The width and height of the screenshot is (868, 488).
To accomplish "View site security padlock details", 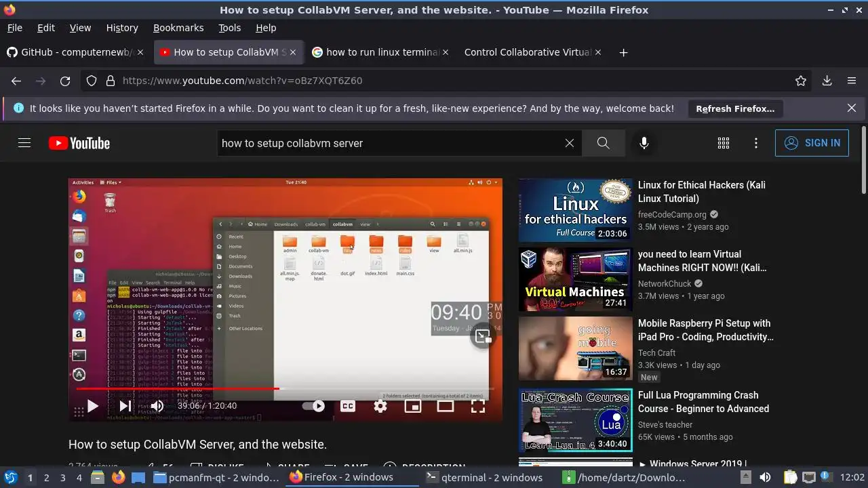I will click(x=110, y=81).
